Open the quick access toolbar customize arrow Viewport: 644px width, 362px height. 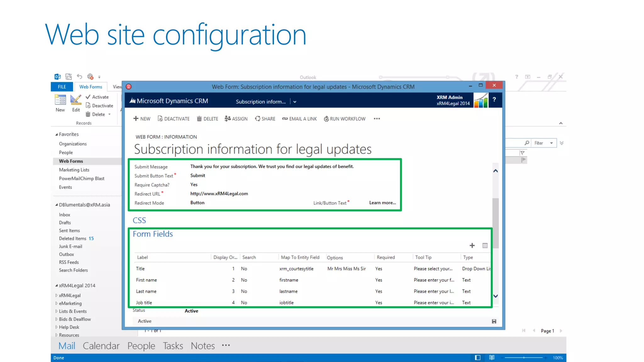coord(99,77)
